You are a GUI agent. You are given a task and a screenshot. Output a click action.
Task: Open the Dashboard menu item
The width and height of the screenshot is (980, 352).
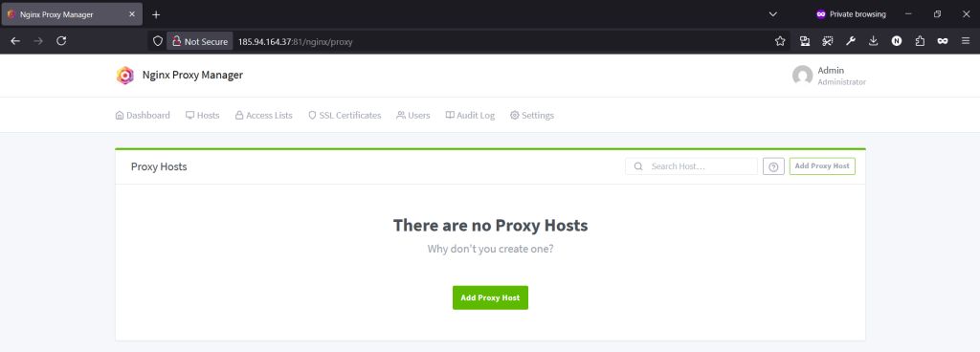143,116
